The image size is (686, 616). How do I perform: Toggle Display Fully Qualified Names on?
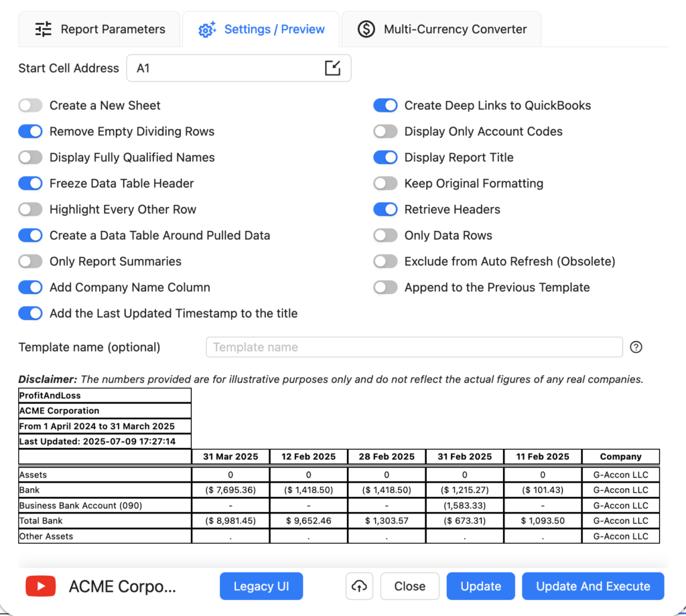(x=31, y=157)
